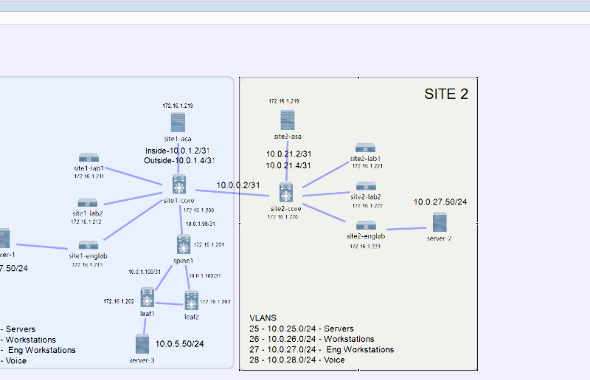The image size is (590, 380).
Task: Click the server-2 node icon
Action: 440,222
